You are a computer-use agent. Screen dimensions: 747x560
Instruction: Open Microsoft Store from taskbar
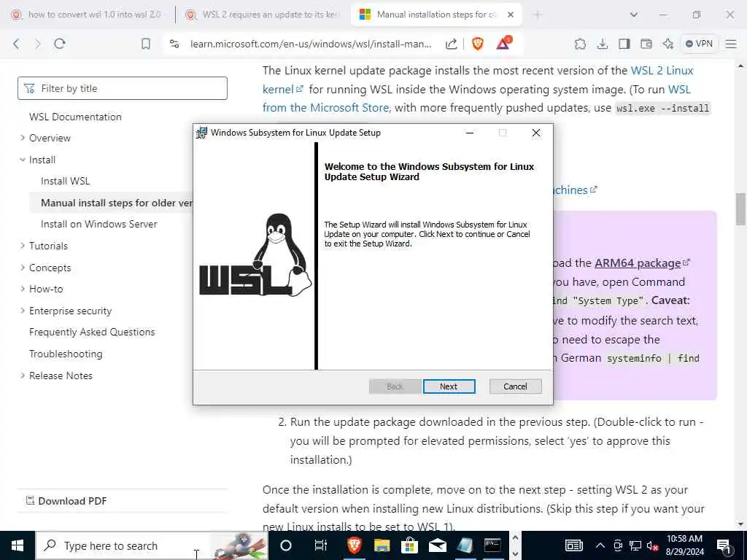pos(409,545)
